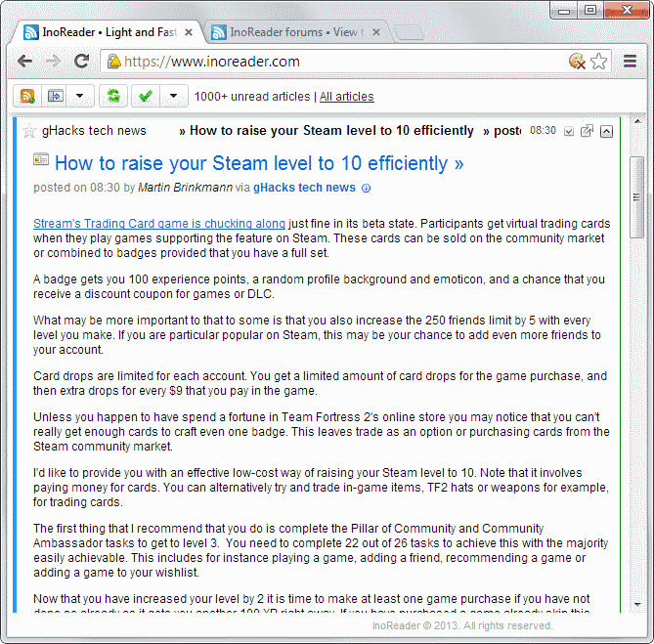Mark all as read with green checkmark

click(x=145, y=97)
